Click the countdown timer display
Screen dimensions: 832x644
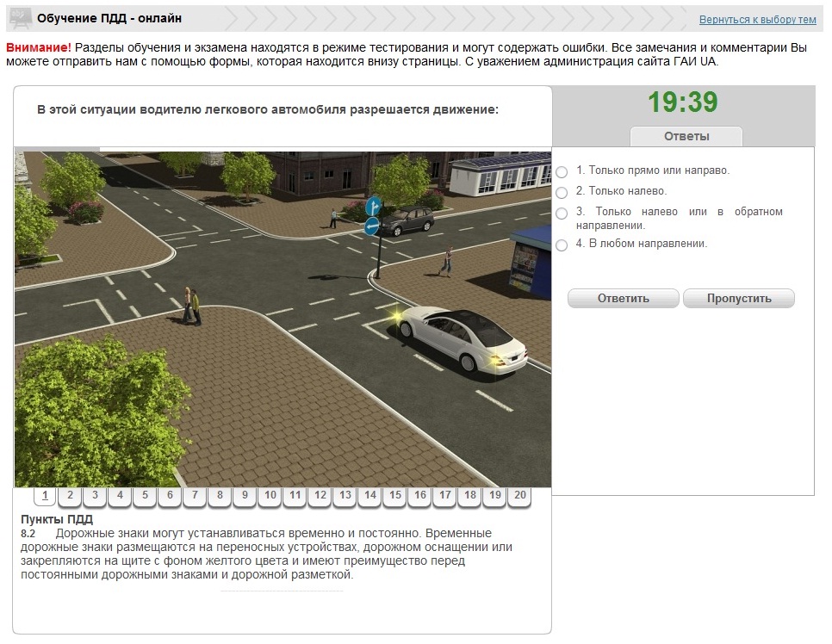(x=682, y=102)
